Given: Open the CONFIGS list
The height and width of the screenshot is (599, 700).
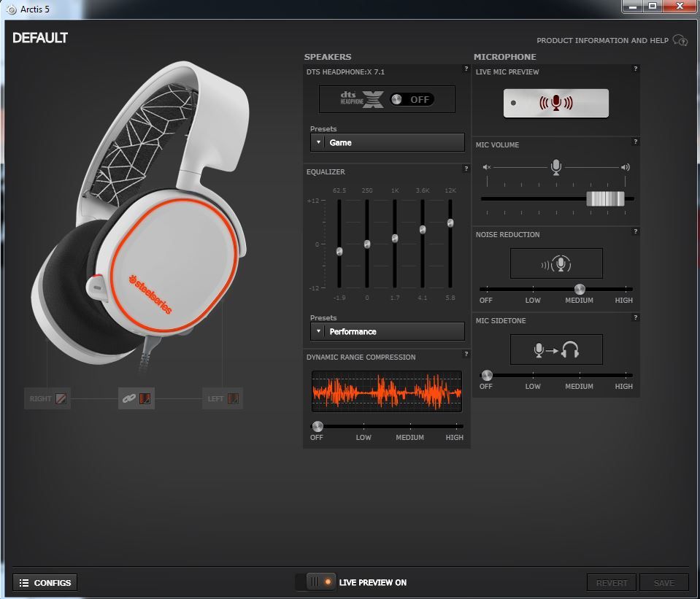Looking at the screenshot, I should (45, 583).
